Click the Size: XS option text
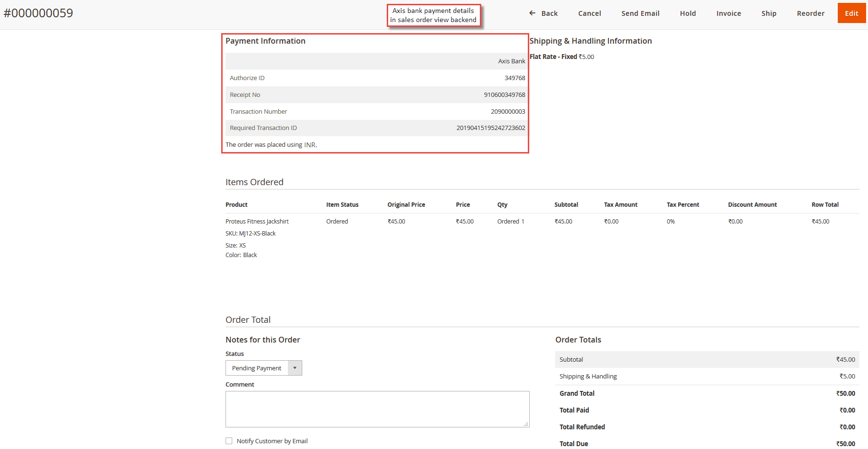This screenshot has height=449, width=868. tap(236, 245)
